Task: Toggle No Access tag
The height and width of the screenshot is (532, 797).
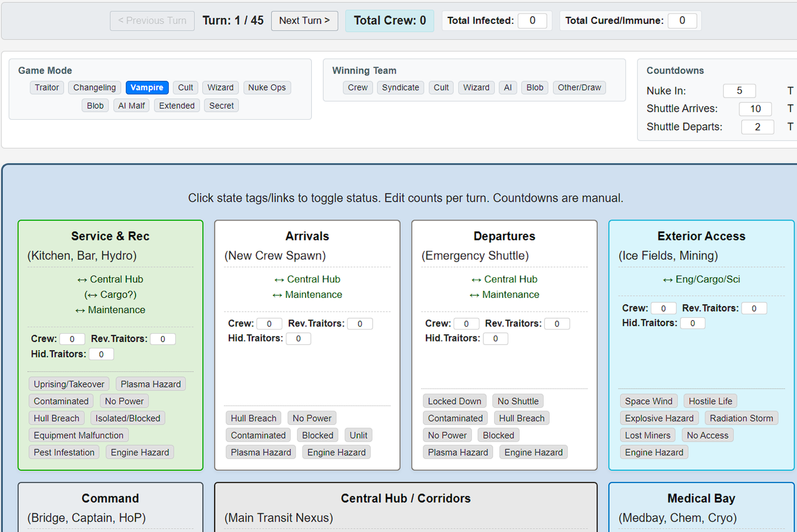Action: point(708,435)
